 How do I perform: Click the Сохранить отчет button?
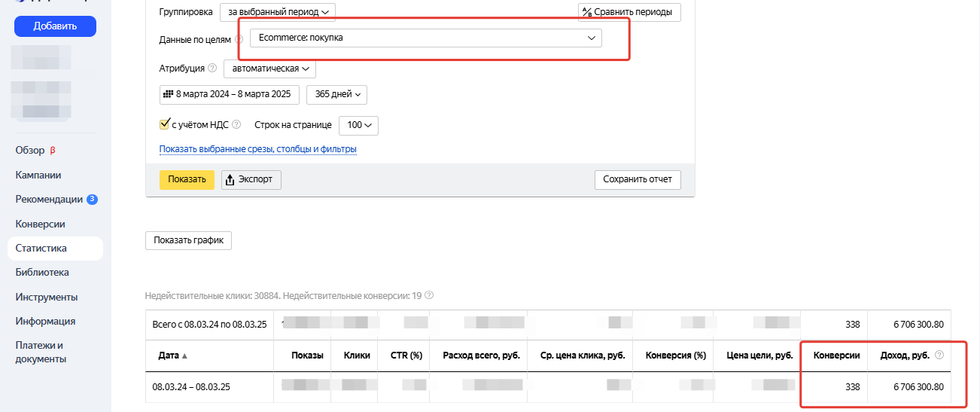point(637,180)
